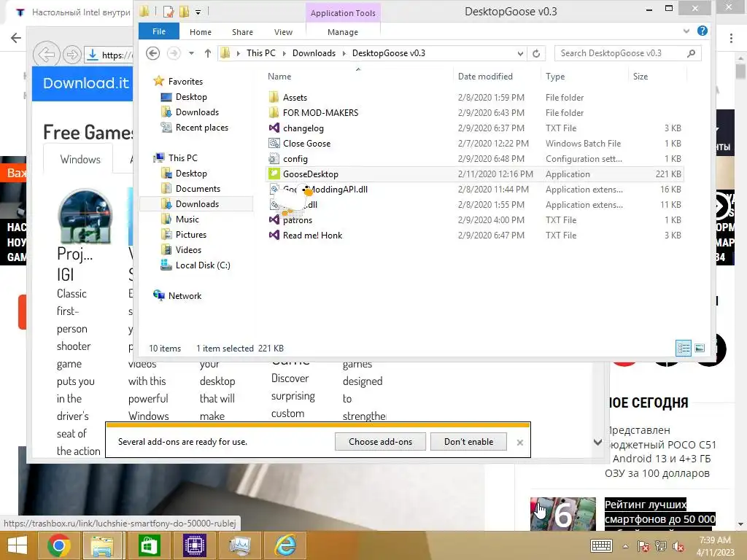Select the changelog file icon
The height and width of the screenshot is (560, 747).
click(274, 128)
